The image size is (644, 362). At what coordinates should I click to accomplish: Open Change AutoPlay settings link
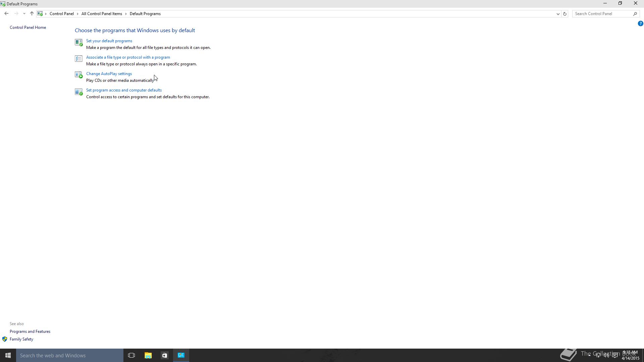[109, 74]
